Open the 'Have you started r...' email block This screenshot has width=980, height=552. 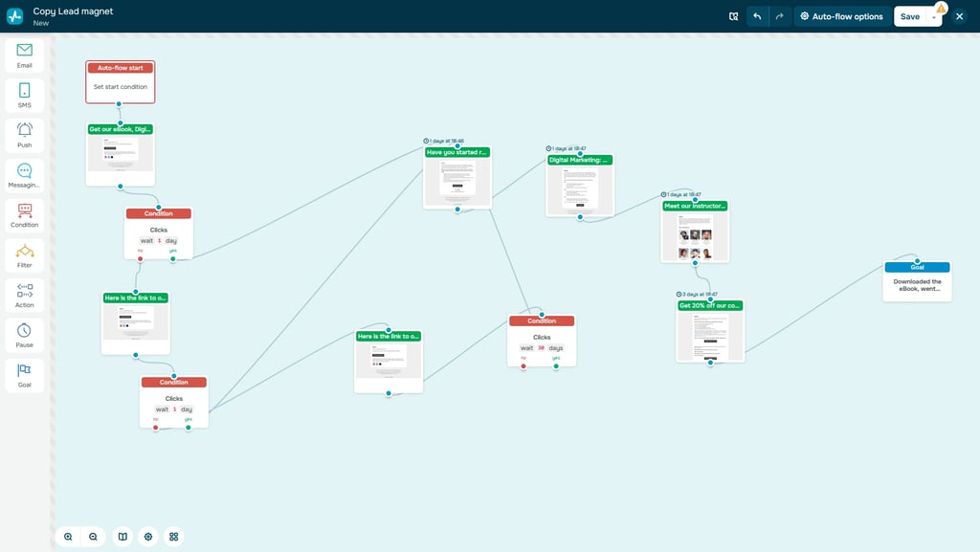click(457, 177)
